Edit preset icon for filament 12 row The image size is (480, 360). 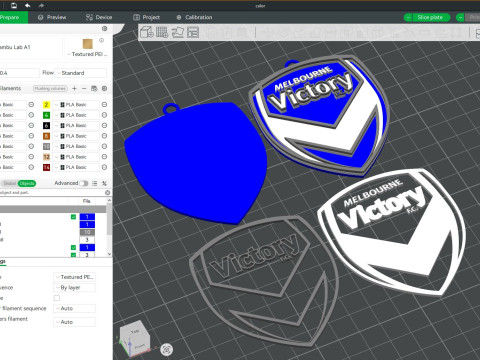click(104, 157)
